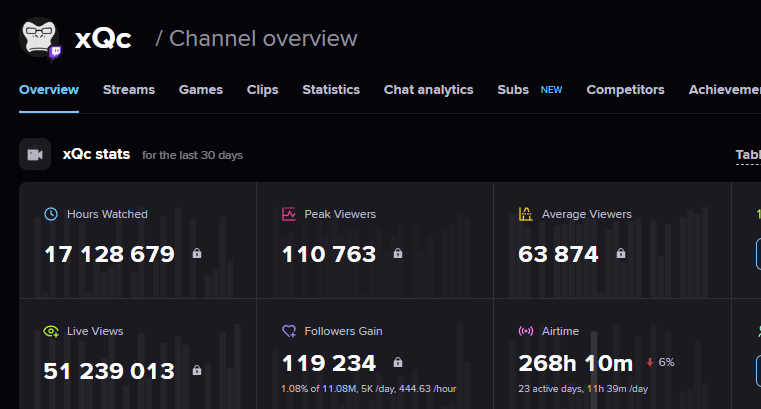Go to the Clips tab
This screenshot has height=409, width=761.
tap(263, 90)
